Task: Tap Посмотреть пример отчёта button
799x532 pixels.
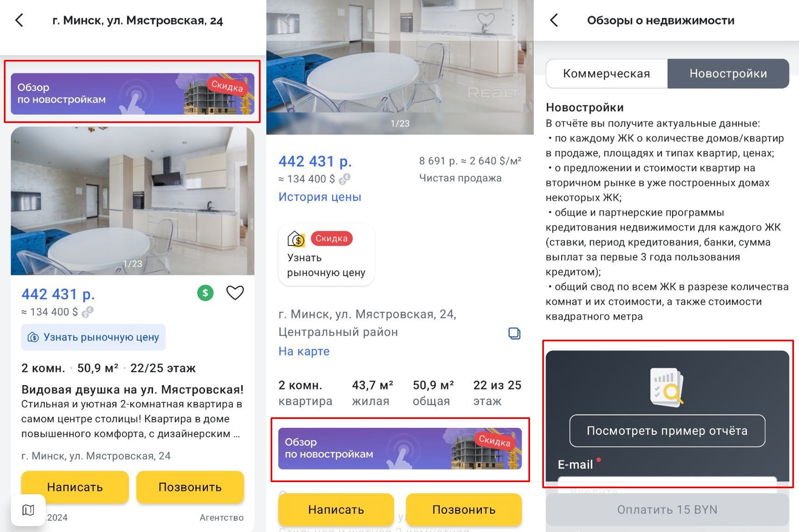Action: tap(667, 431)
